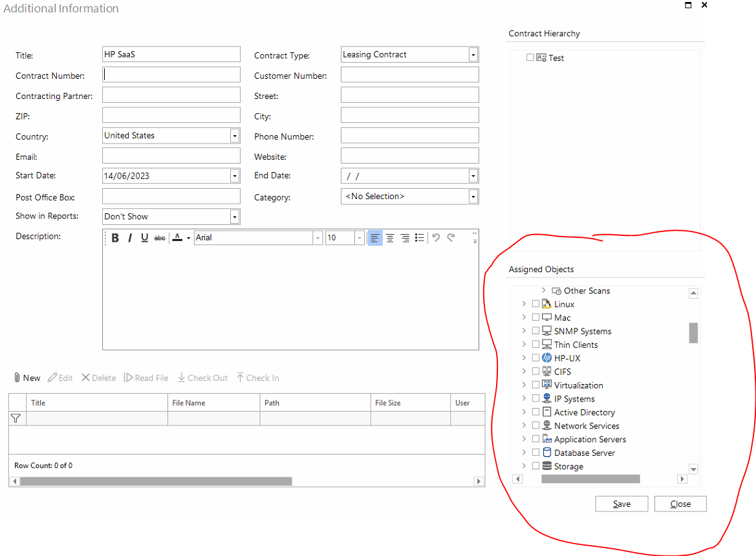Apply italic formatting in description editor
This screenshot has height=556, width=756.
129,238
